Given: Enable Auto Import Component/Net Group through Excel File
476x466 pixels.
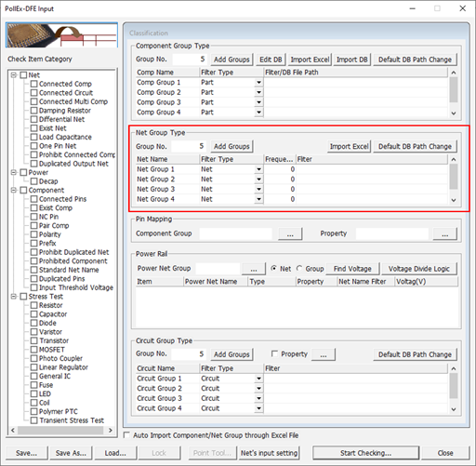Looking at the screenshot, I should [126, 435].
